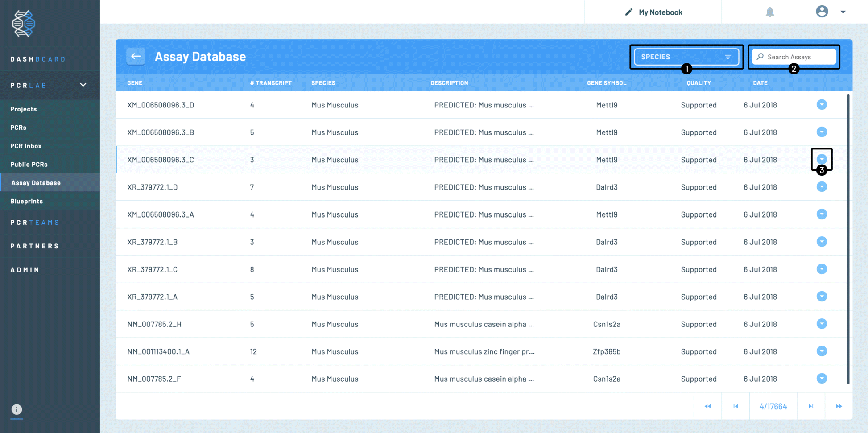The height and width of the screenshot is (433, 868).
Task: Open Public PCRs in the sidebar
Action: click(29, 164)
